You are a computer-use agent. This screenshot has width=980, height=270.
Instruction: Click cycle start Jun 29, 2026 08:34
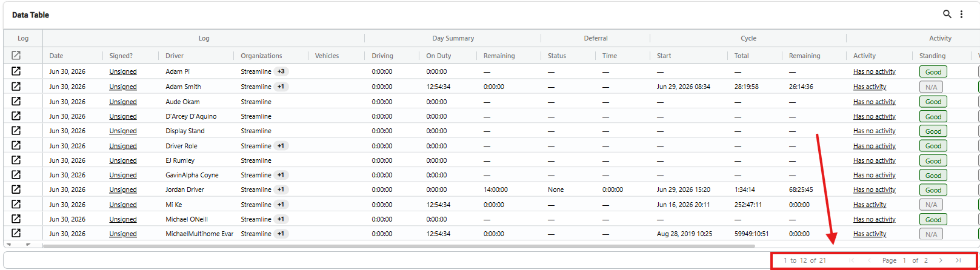click(684, 87)
